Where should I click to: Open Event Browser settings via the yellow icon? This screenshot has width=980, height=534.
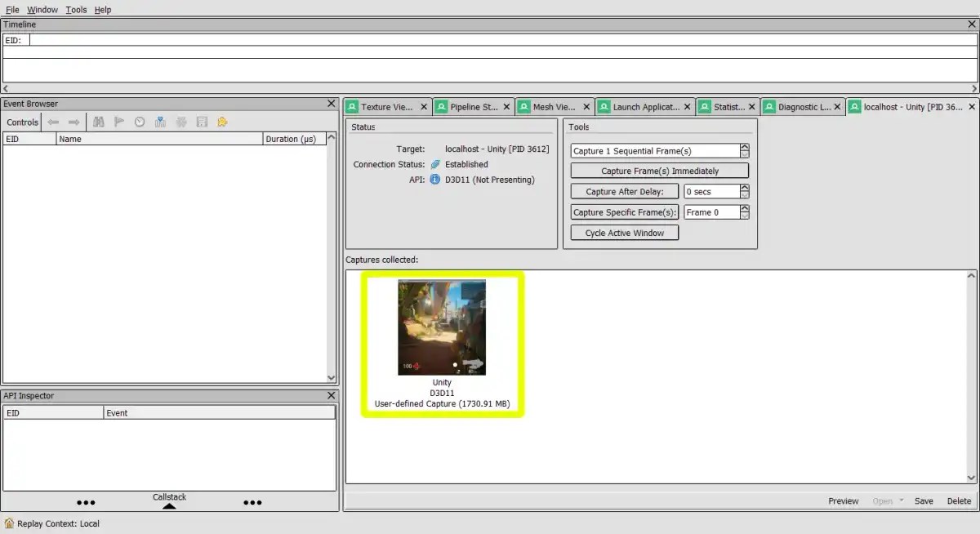(221, 122)
